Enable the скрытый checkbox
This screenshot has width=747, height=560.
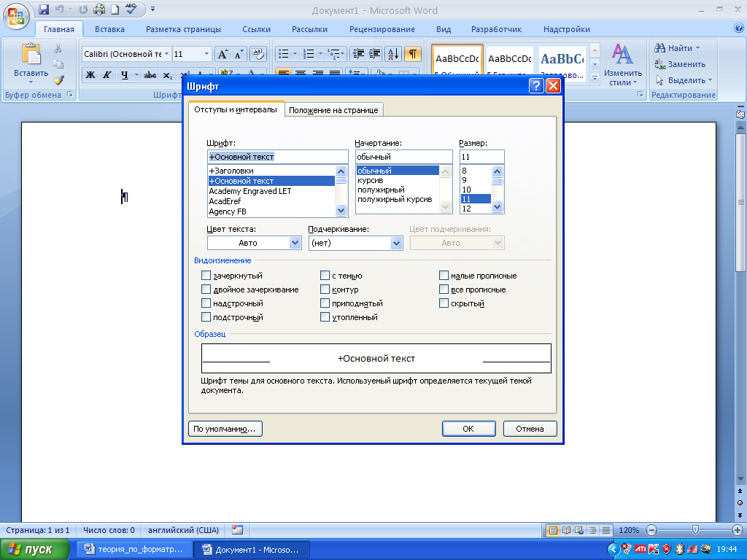[444, 303]
